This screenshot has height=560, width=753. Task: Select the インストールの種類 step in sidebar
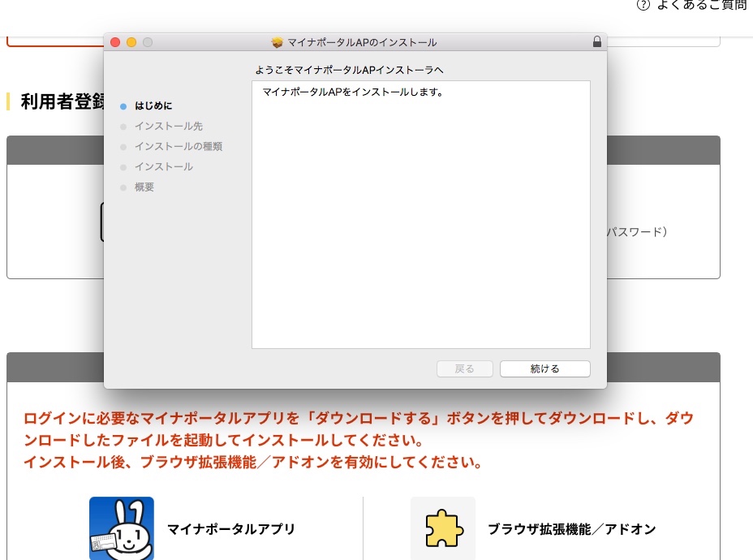(x=179, y=146)
